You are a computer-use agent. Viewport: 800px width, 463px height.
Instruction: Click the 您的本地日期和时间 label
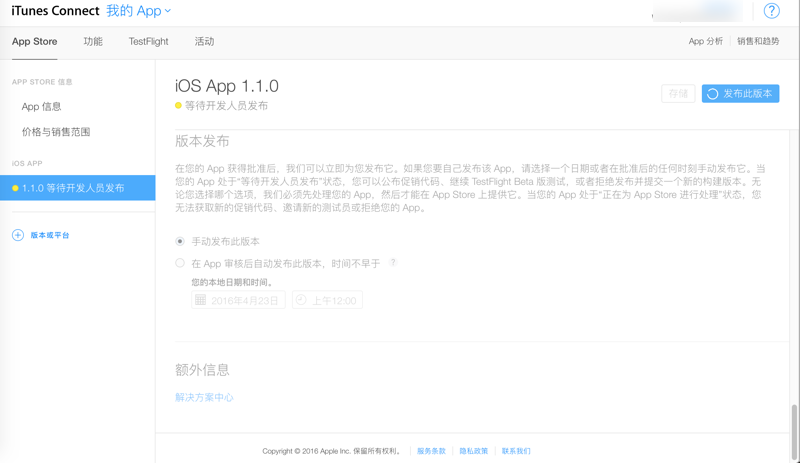(x=232, y=282)
